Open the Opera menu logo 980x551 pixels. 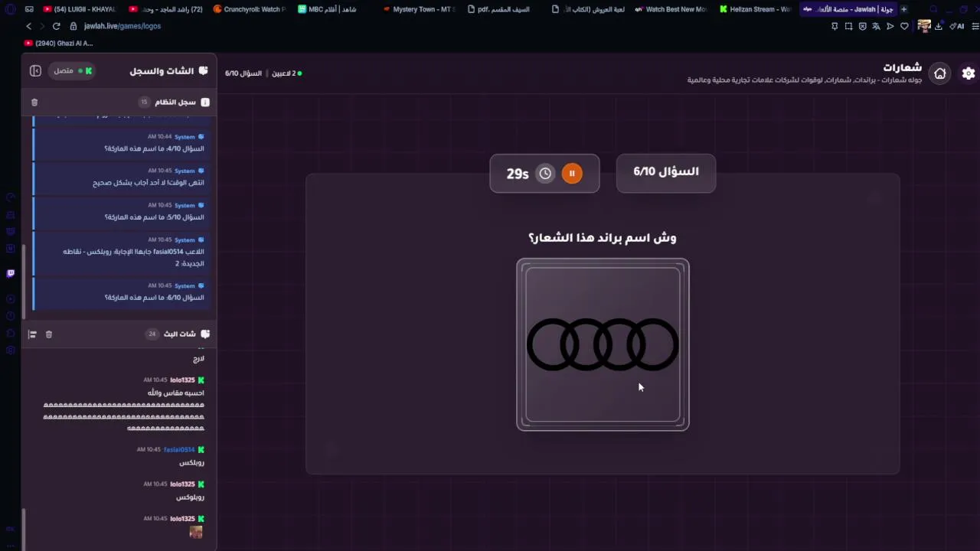(x=10, y=9)
